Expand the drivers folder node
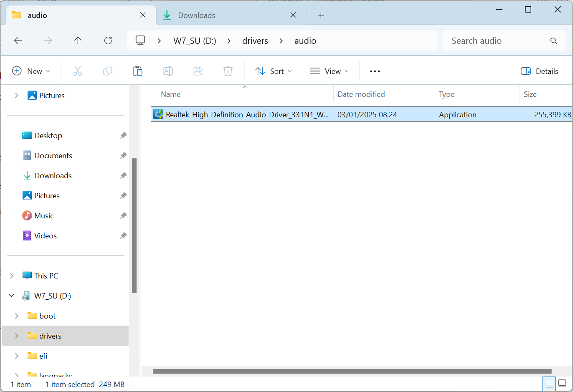 pos(16,336)
